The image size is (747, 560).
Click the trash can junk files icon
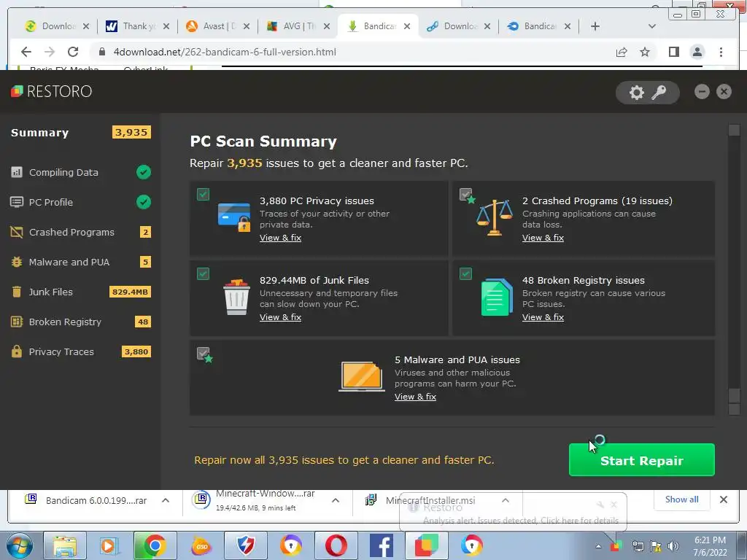(236, 297)
